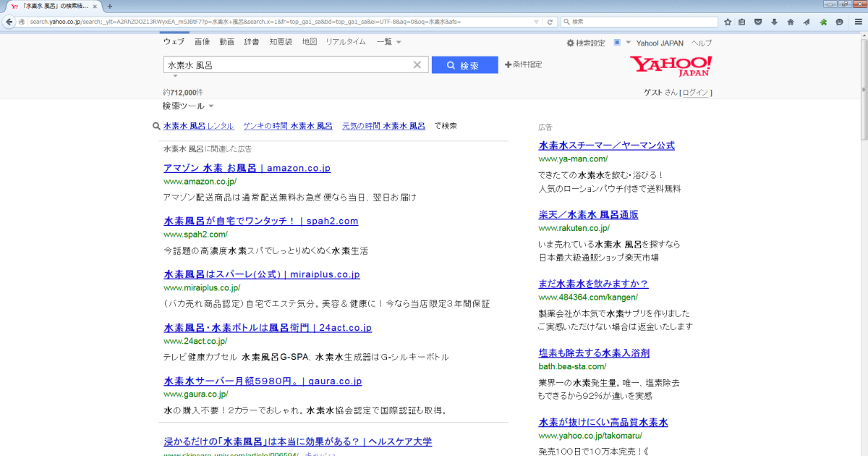The width and height of the screenshot is (868, 456).
Task: Select the ウェブ search tab
Action: 174,42
